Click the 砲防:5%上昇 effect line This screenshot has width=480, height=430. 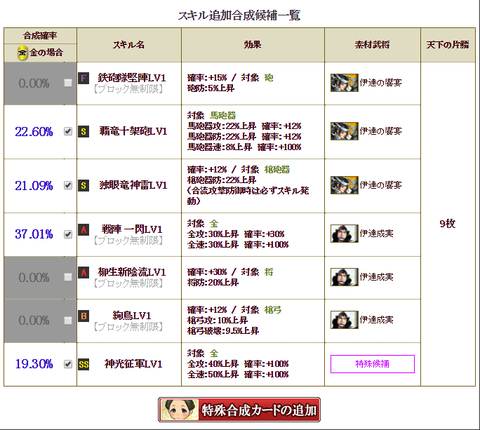211,88
